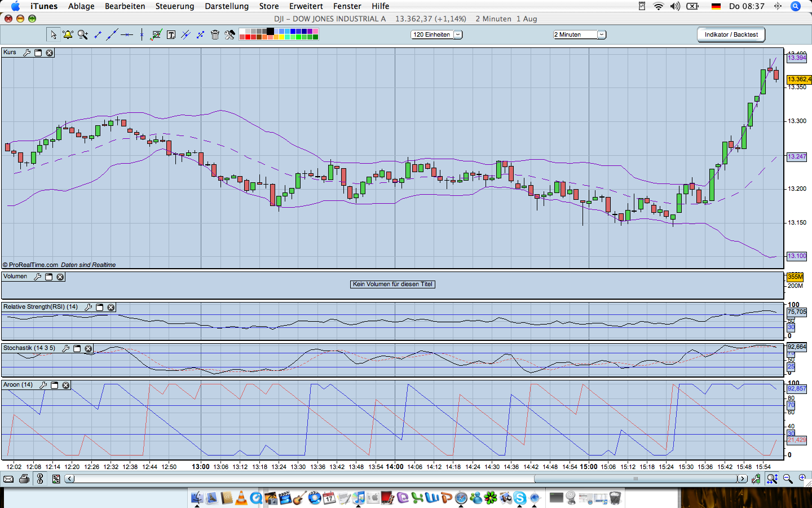Open the chart indicator drawing tool icon
The image size is (812, 508).
[156, 34]
